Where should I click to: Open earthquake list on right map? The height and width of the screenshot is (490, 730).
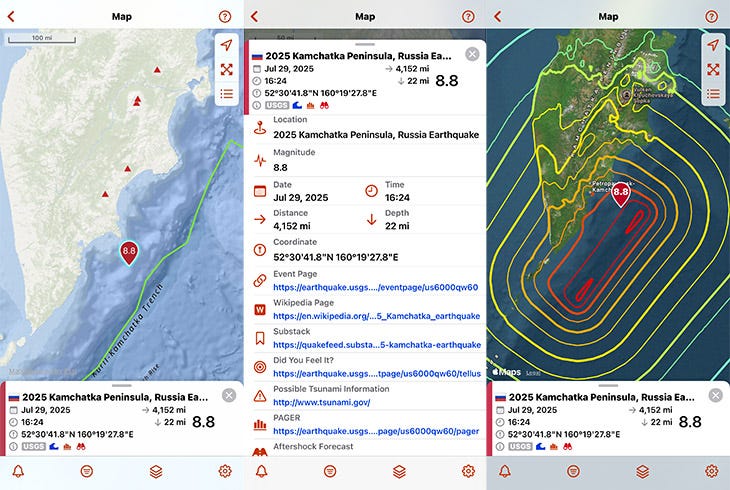tap(713, 94)
